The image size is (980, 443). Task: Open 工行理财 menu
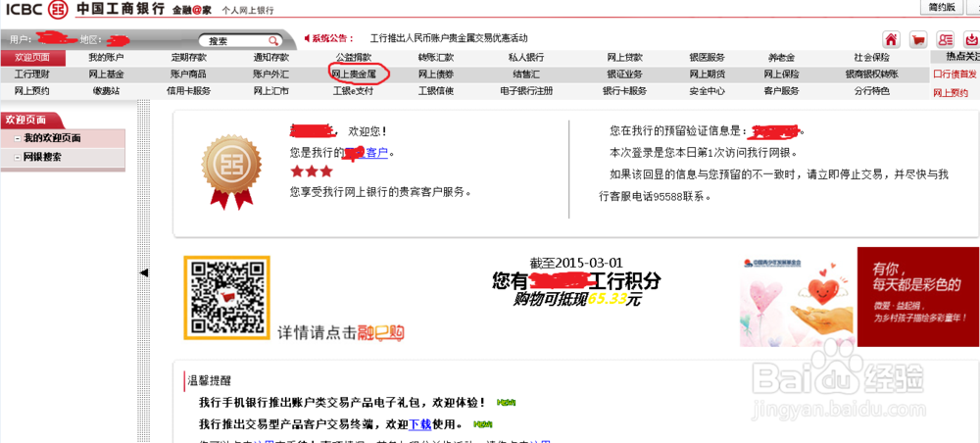pos(32,74)
